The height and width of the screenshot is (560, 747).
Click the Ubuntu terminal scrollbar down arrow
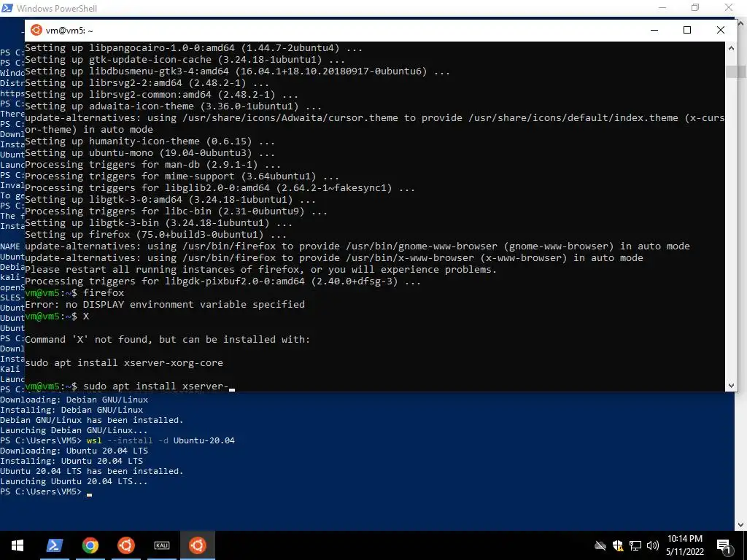click(x=731, y=386)
